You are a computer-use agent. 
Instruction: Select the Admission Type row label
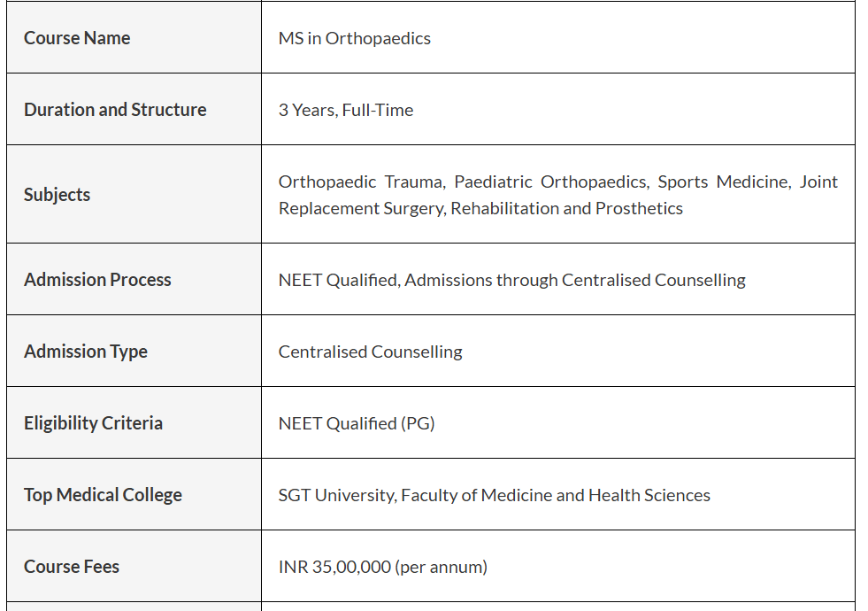tap(86, 352)
